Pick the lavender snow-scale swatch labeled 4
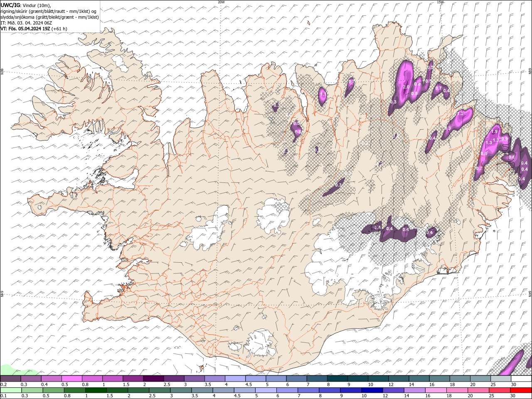Screen dimensions: 532x399 coord(235,379)
